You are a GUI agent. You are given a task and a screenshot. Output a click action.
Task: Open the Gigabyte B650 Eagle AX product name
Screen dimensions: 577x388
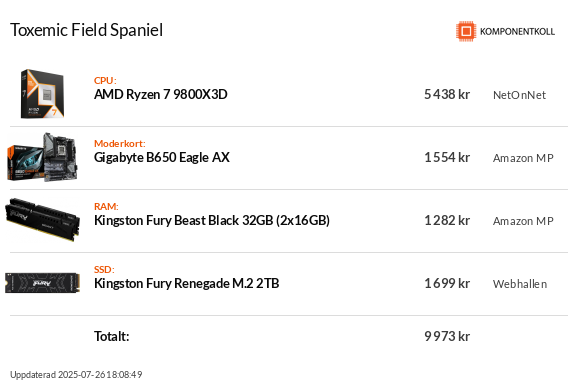(162, 157)
